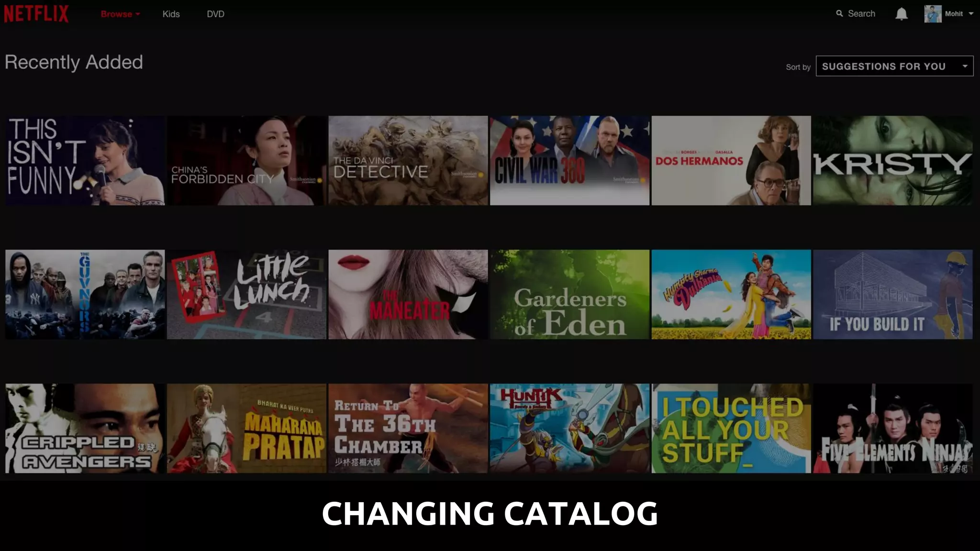This screenshot has height=551, width=980.
Task: Select Gardeners of Eden title
Action: [569, 295]
